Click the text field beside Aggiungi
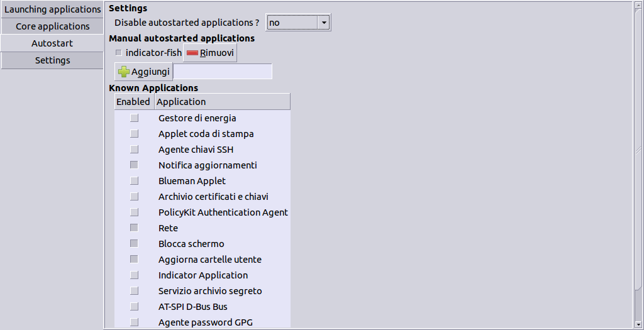The height and width of the screenshot is (330, 644). pos(223,72)
